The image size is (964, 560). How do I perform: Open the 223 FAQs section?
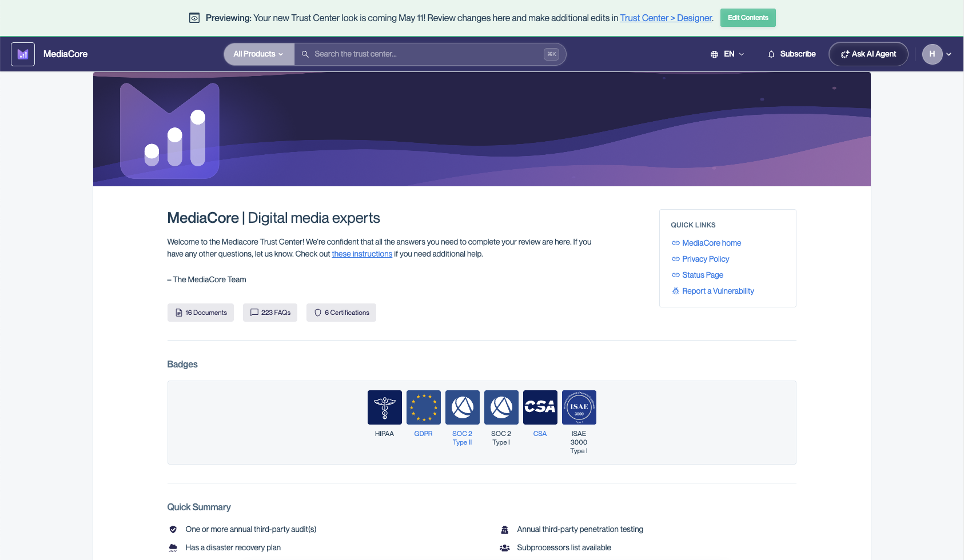270,312
